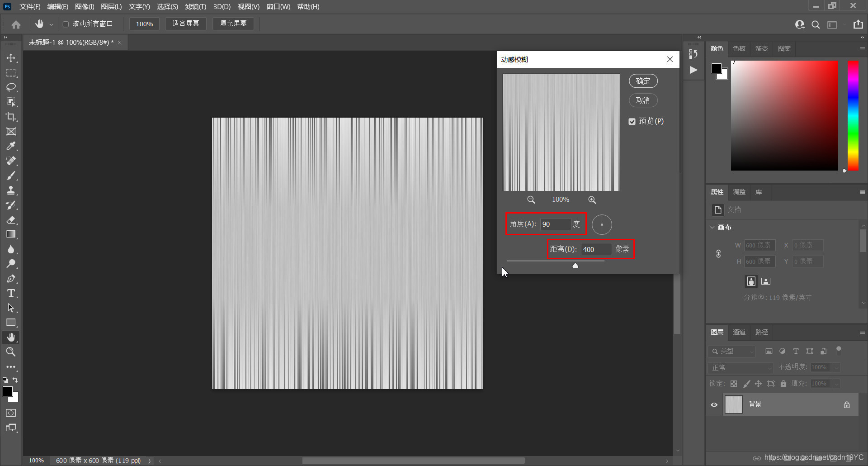
Task: Select the Object Selection tool
Action: pos(11,102)
